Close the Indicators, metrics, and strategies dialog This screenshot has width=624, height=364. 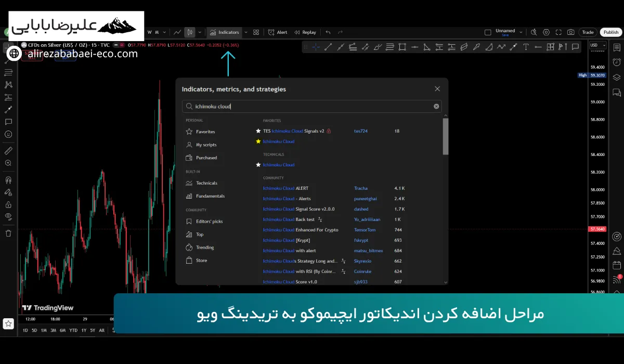(x=437, y=89)
